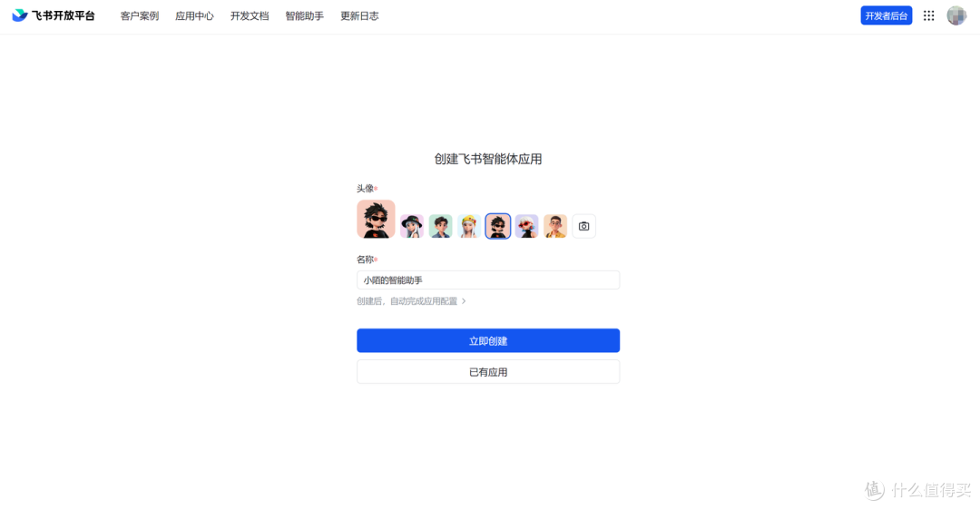
Task: Open the user profile avatar in the header
Action: (956, 15)
